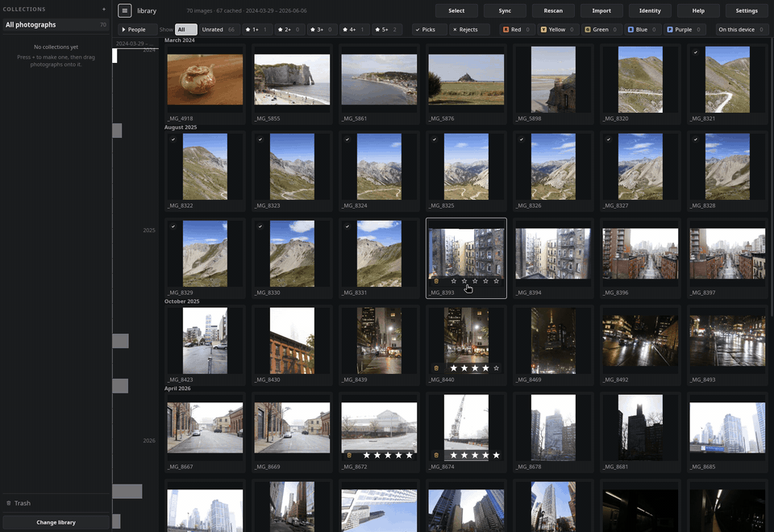Screen dimensions: 774x532
Task: Set third star rating on _MG_8393
Action: point(475,281)
